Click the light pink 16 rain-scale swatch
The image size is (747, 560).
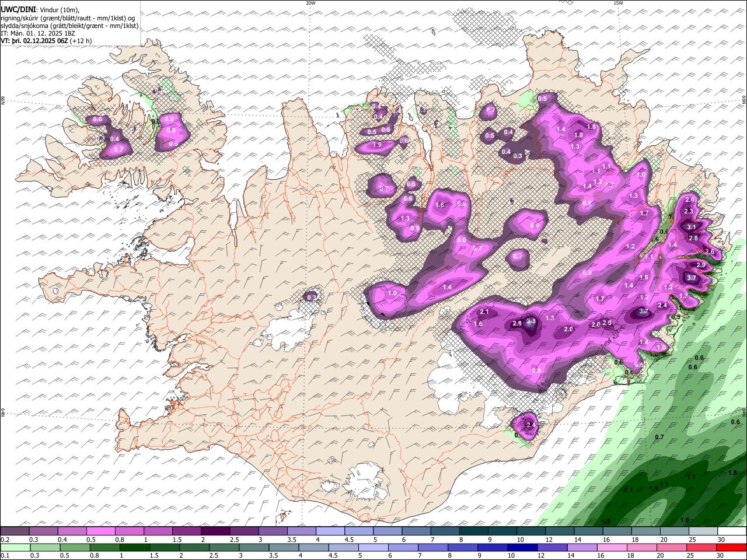pos(612,548)
